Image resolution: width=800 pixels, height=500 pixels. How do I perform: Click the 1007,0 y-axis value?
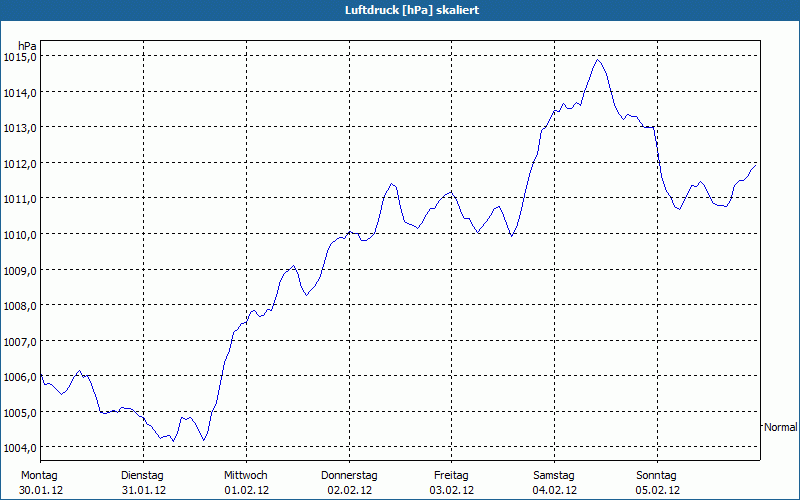pos(19,342)
